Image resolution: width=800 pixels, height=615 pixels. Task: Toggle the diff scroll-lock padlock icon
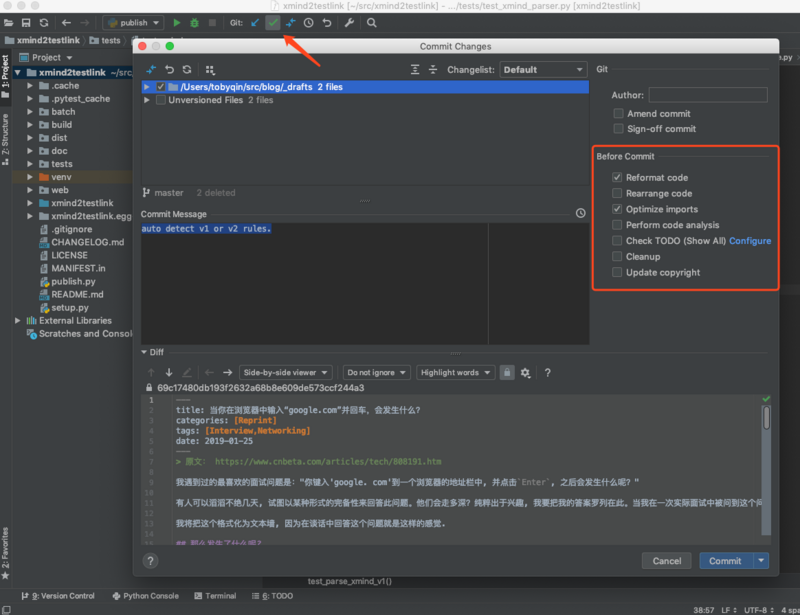pos(507,373)
